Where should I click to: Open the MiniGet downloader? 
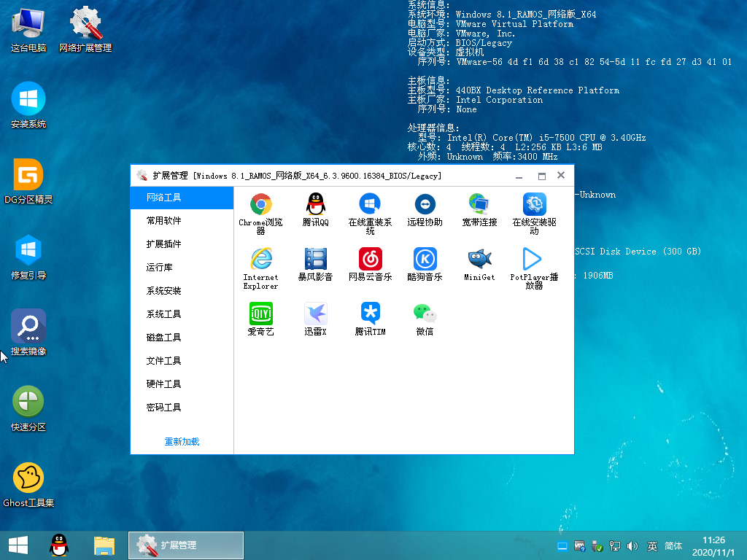pos(480,264)
